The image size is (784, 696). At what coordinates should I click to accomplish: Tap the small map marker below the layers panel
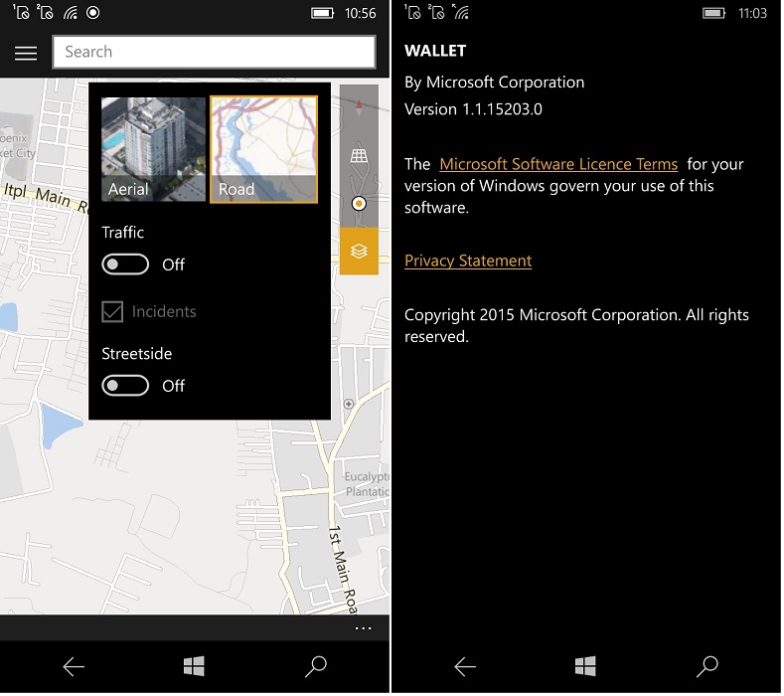tap(349, 404)
